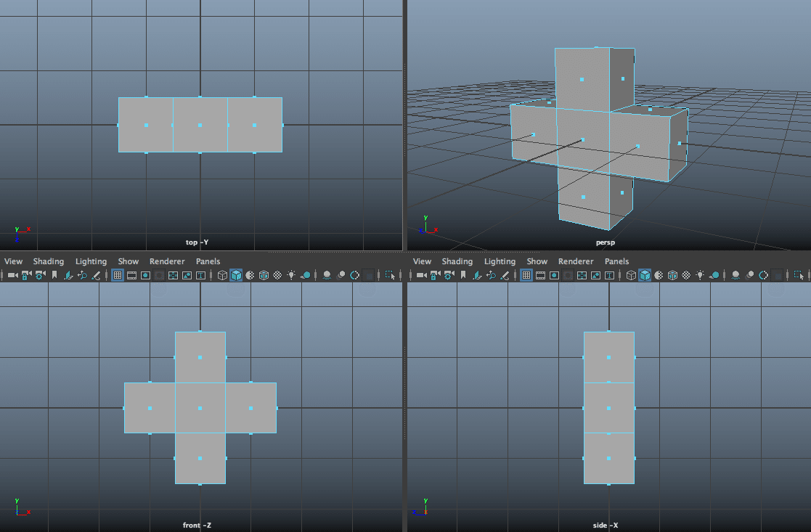Viewport: 811px width, 532px height.
Task: Click Image Plane icon in side panel toolbar
Action: pyautogui.click(x=477, y=275)
